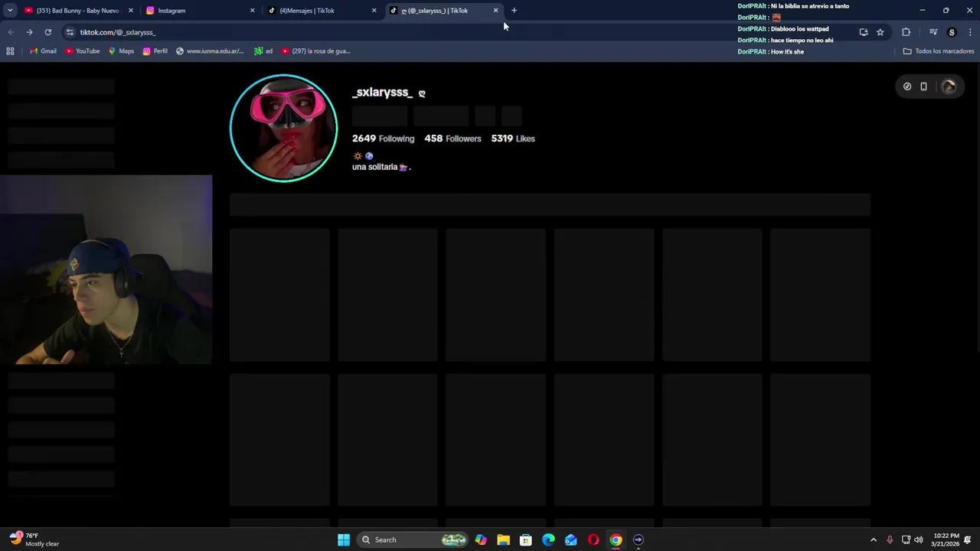Viewport: 980px width, 551px height.
Task: Click the browser forward arrow
Action: 29,32
